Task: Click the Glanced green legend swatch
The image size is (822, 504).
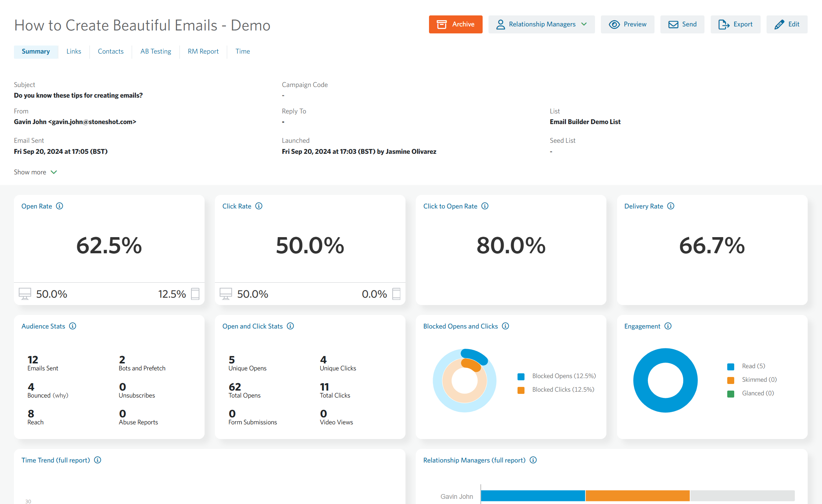Action: tap(731, 394)
